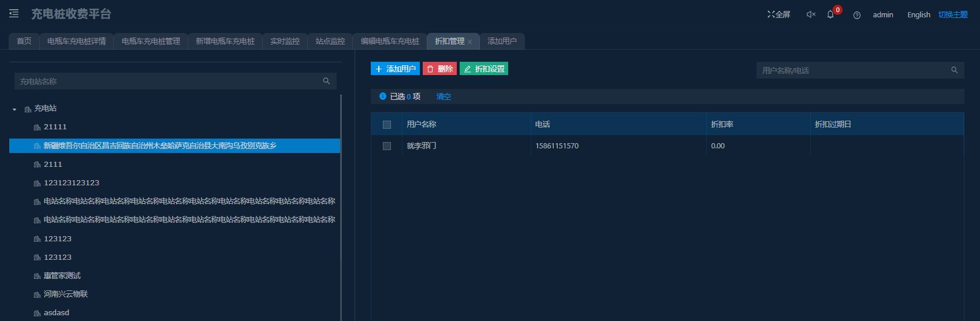Click the blue 添加用户 button

[x=395, y=69]
